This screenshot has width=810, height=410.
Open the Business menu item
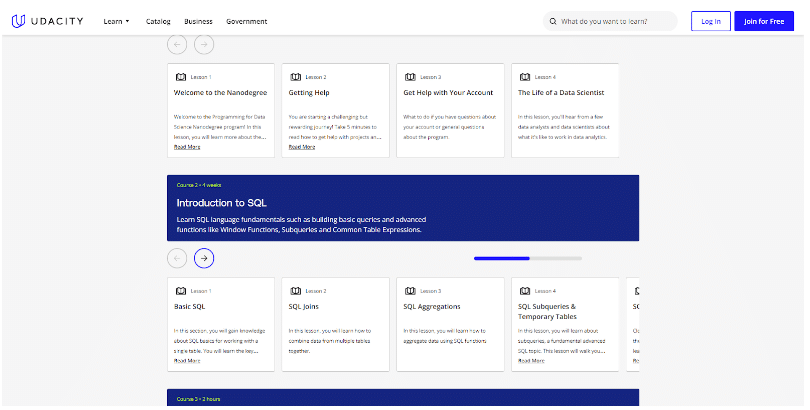pos(198,22)
